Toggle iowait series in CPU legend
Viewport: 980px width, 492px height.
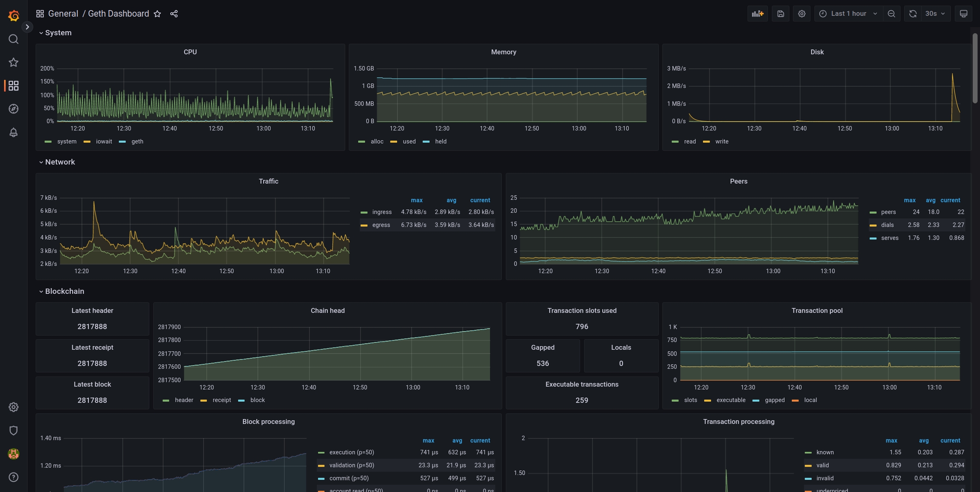tap(104, 142)
